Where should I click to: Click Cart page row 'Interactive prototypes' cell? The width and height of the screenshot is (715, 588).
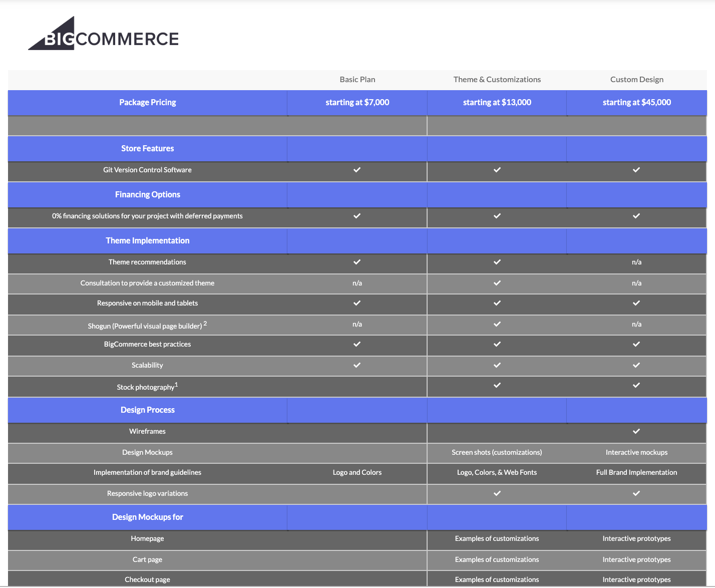[x=637, y=559]
